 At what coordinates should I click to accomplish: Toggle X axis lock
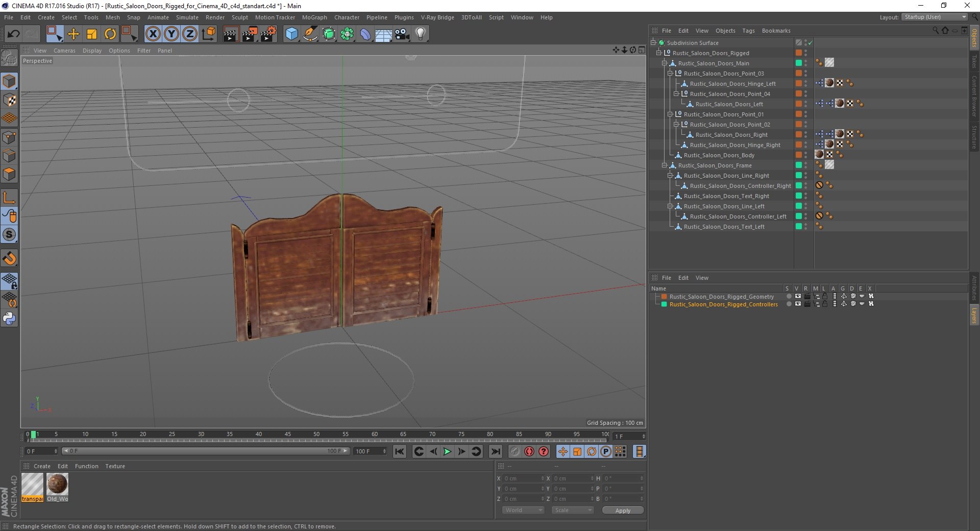click(153, 34)
